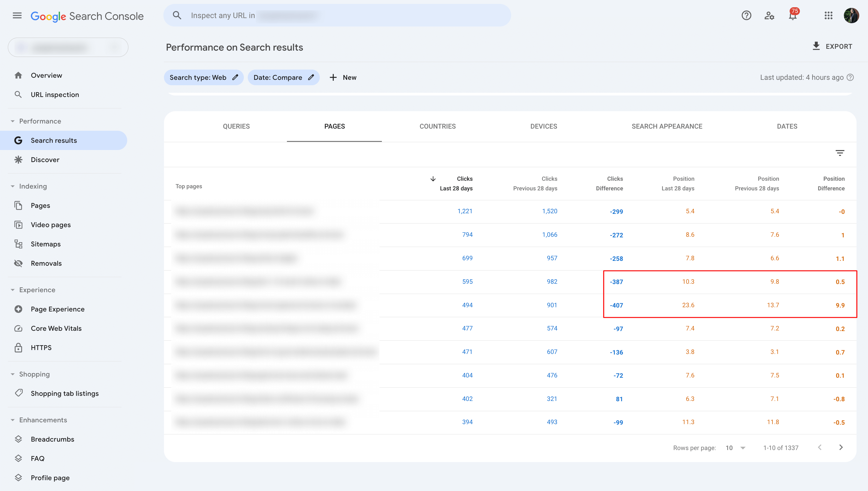The image size is (868, 491).
Task: Click the Date Compare filter
Action: click(x=283, y=77)
